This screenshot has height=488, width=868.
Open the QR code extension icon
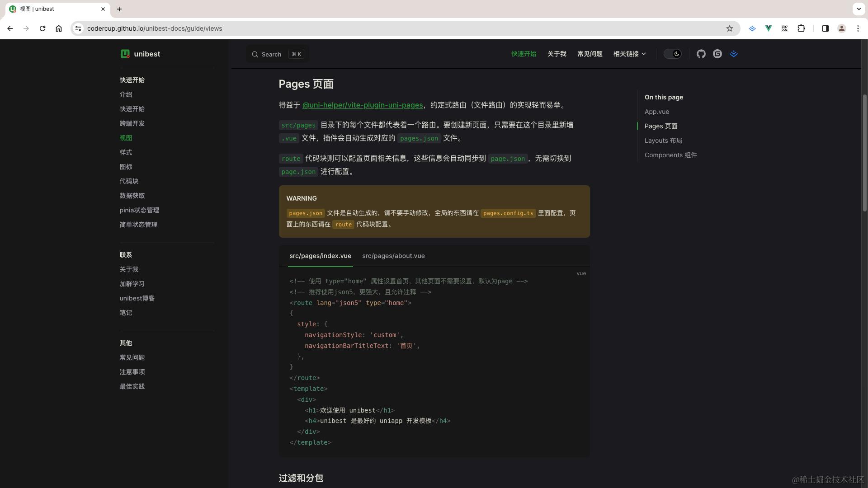785,28
